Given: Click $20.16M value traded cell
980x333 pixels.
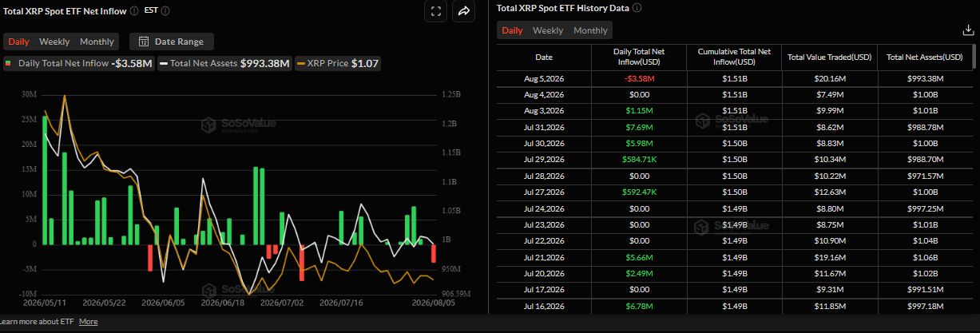Looking at the screenshot, I should pyautogui.click(x=829, y=79).
